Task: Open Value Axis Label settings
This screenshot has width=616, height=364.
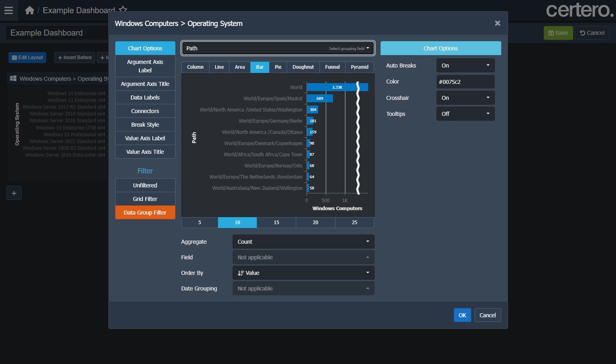Action: pos(145,138)
